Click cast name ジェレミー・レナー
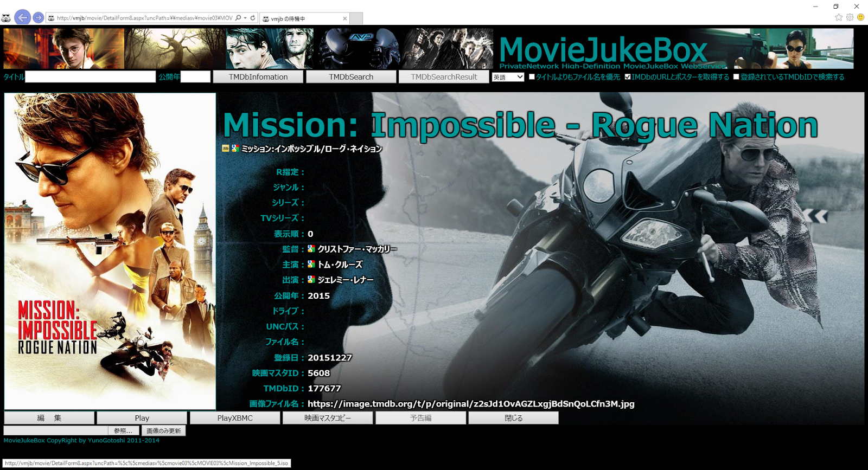The width and height of the screenshot is (868, 470). (x=346, y=280)
